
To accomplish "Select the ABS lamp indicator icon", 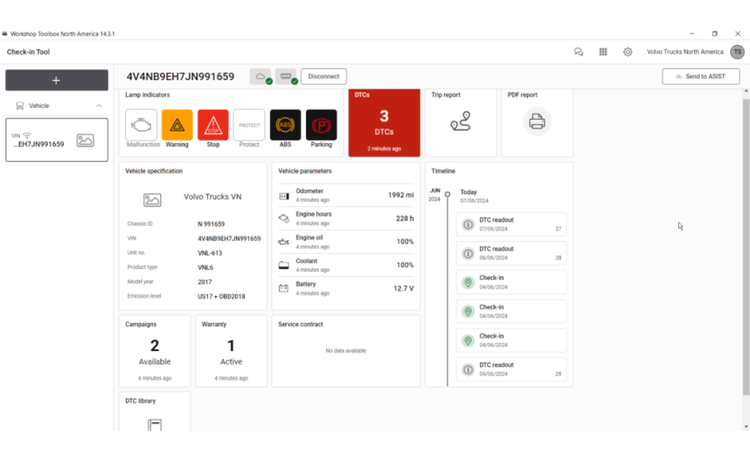I will tap(285, 125).
